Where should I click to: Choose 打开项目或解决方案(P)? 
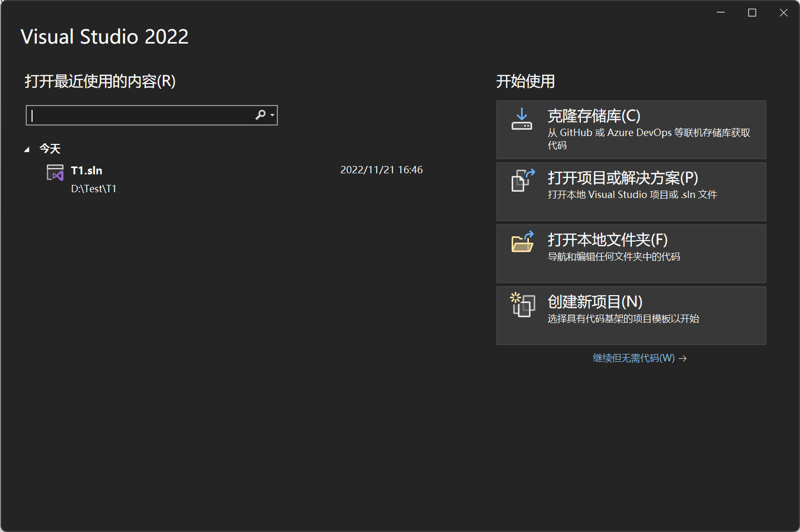pos(631,192)
